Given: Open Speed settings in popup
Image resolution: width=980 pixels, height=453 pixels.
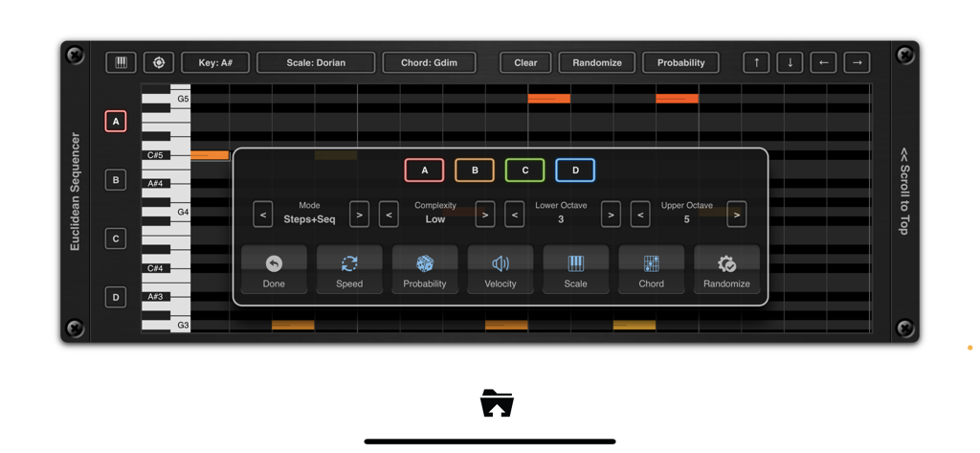Looking at the screenshot, I should pyautogui.click(x=349, y=269).
